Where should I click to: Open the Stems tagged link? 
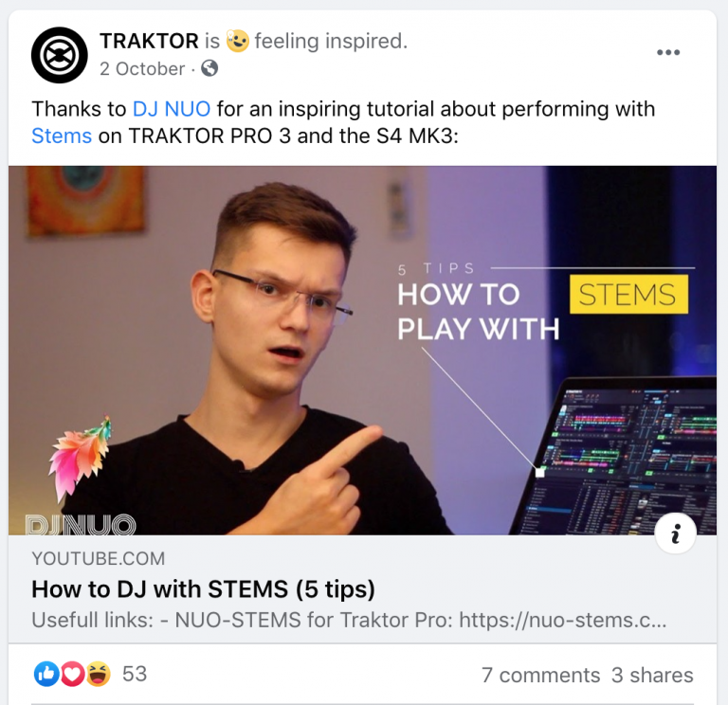[x=62, y=136]
